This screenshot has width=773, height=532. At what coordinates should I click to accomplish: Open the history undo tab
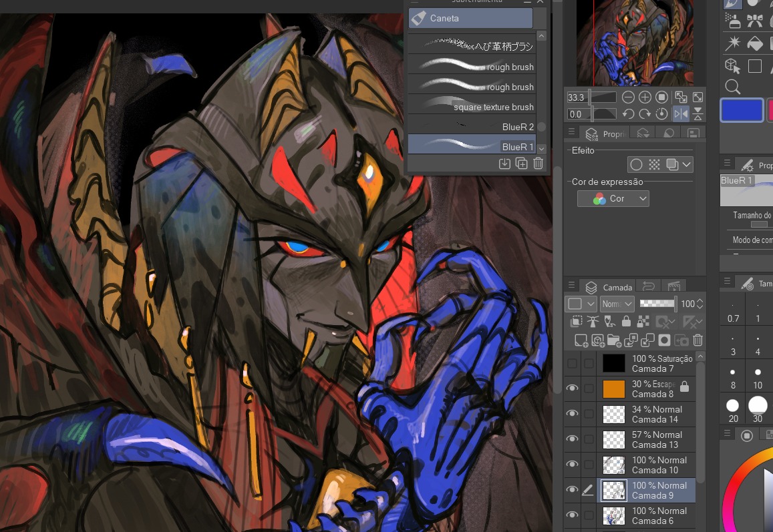(649, 286)
